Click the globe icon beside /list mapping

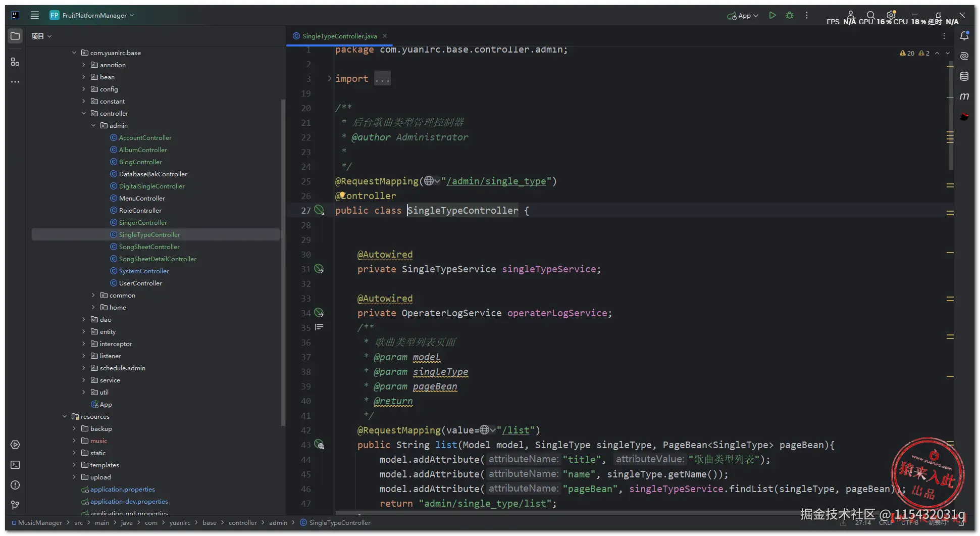485,430
